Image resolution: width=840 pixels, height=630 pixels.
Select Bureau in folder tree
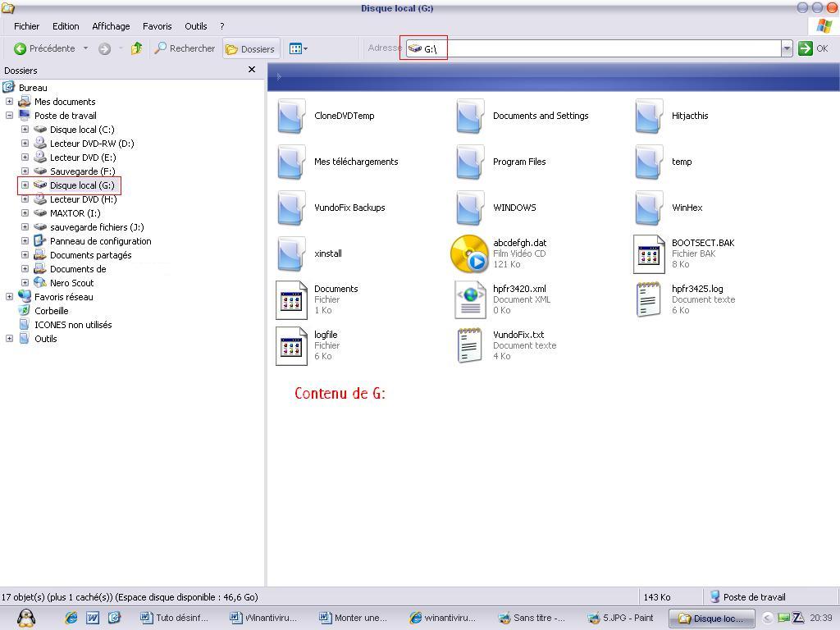33,88
